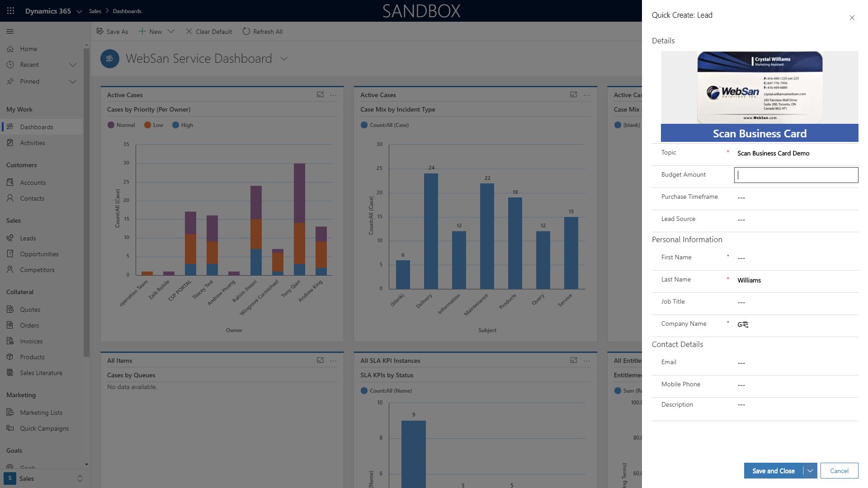Toggle the High legend series
The width and height of the screenshot is (868, 488).
[x=183, y=125]
